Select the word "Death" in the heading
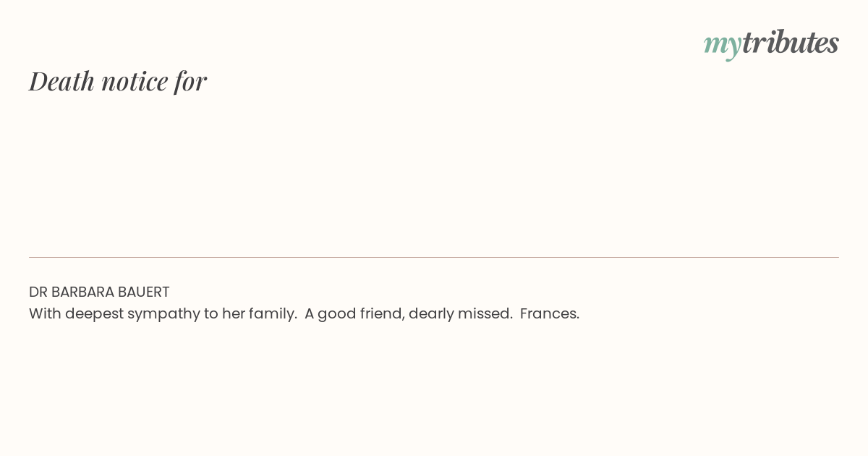The height and width of the screenshot is (456, 868). 62,81
